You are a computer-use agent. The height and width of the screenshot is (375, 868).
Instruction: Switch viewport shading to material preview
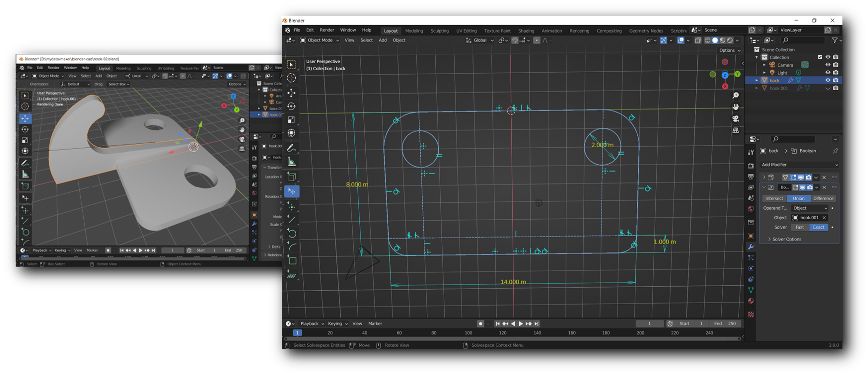point(722,40)
